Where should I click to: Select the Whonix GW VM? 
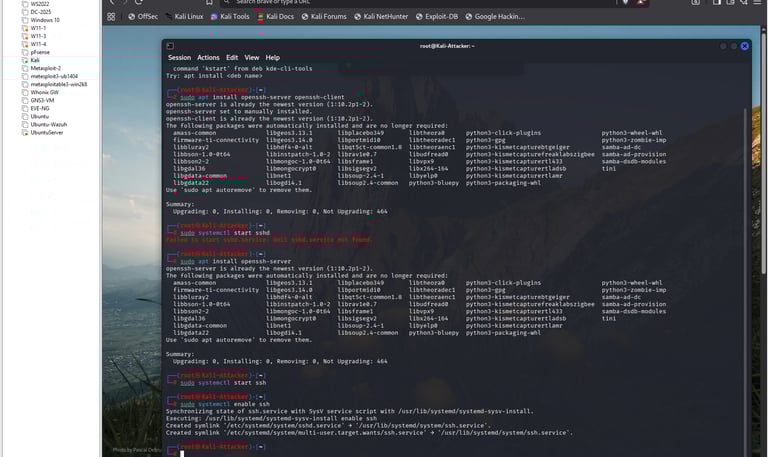45,93
